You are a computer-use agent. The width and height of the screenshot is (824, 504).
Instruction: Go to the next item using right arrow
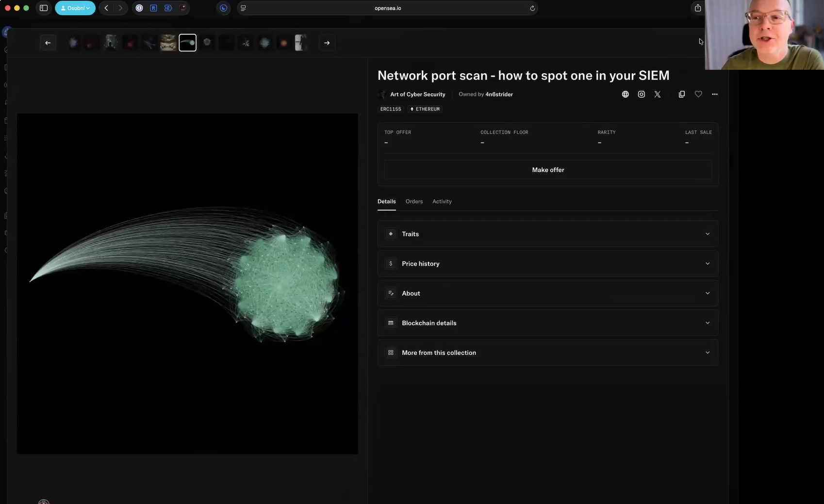[x=327, y=43]
